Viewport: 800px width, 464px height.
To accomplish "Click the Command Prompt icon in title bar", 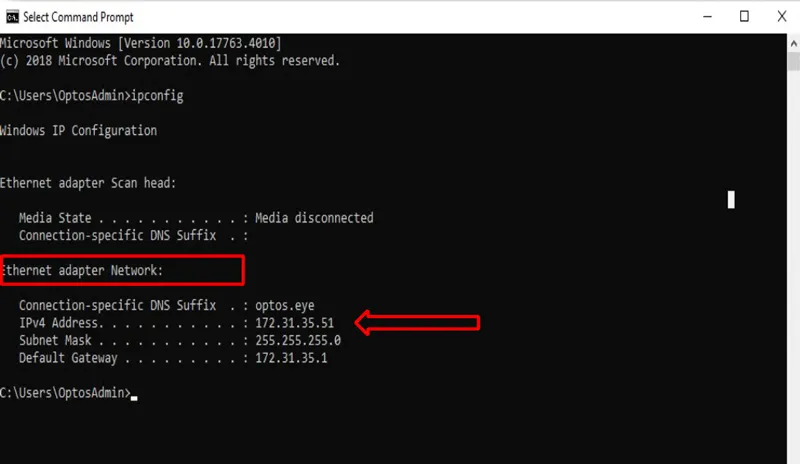I will (12, 17).
